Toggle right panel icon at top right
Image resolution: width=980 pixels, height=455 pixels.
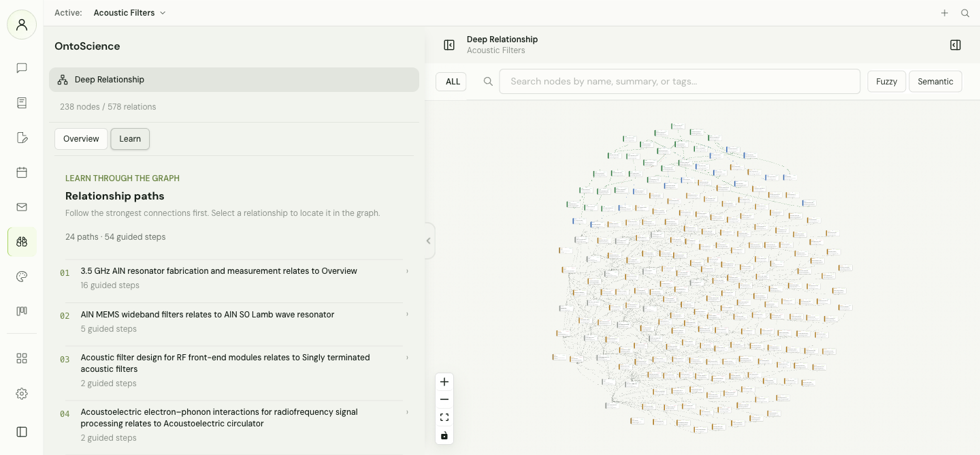(x=955, y=45)
